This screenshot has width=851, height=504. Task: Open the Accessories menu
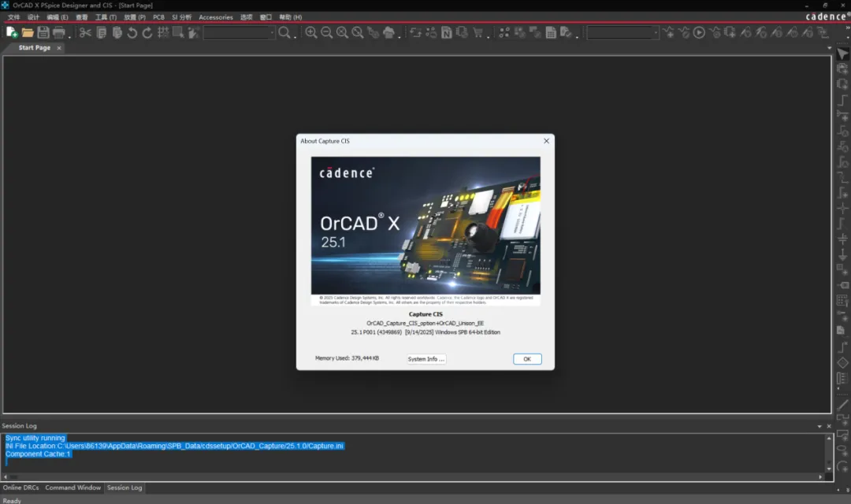pos(215,17)
